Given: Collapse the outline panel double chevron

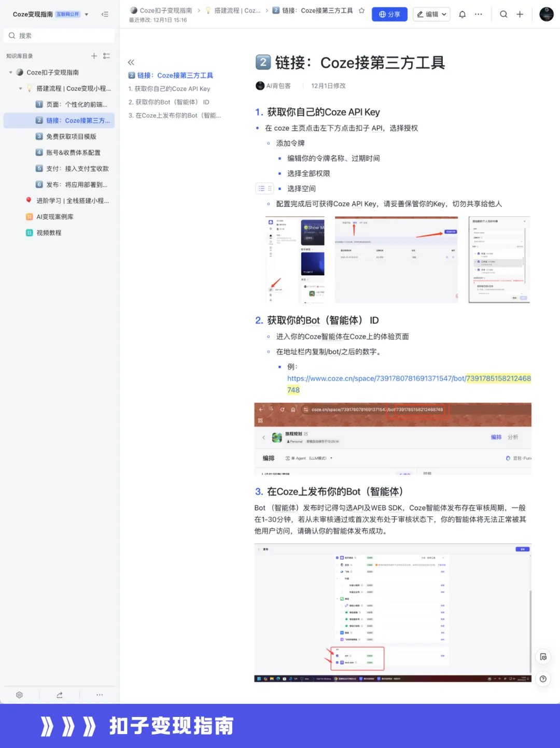Looking at the screenshot, I should [x=131, y=62].
